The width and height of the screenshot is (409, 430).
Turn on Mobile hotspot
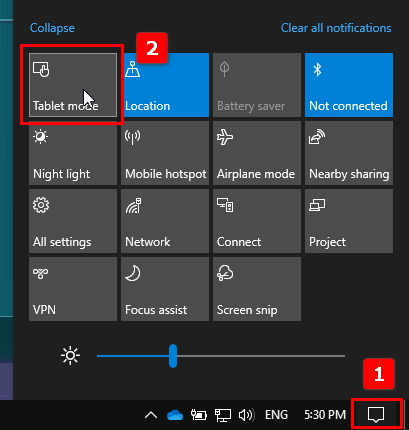click(165, 153)
